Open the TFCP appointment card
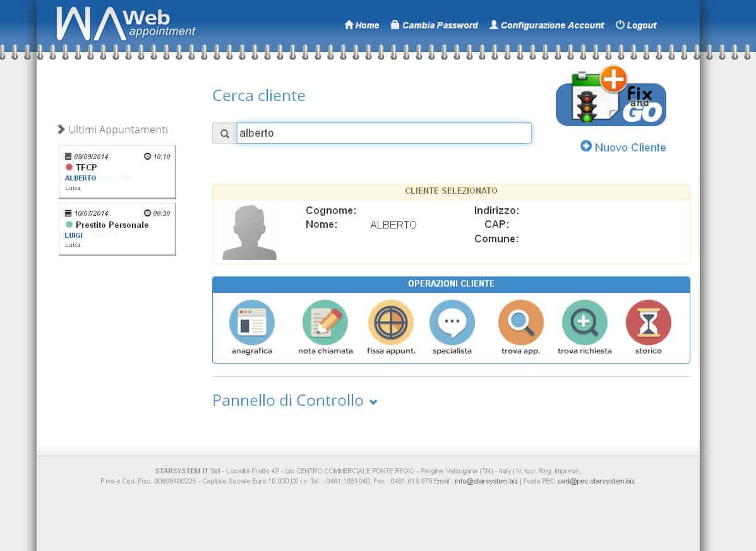The image size is (756, 551). (117, 172)
